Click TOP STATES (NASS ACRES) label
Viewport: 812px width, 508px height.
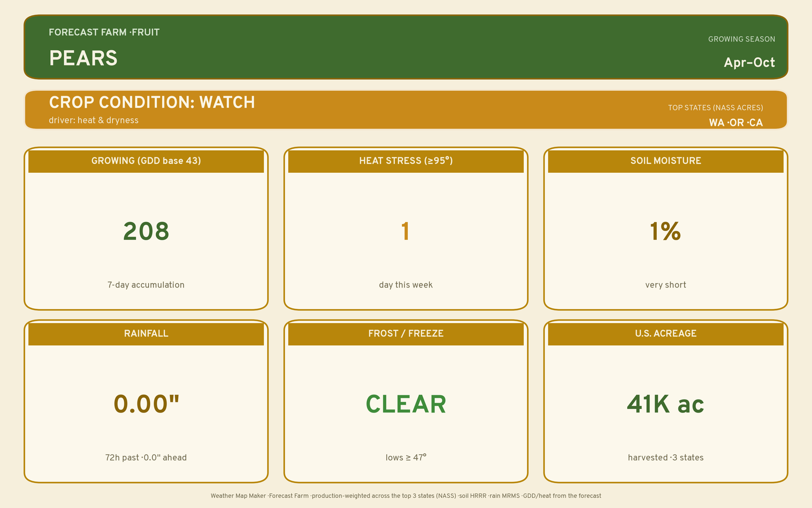pyautogui.click(x=715, y=108)
